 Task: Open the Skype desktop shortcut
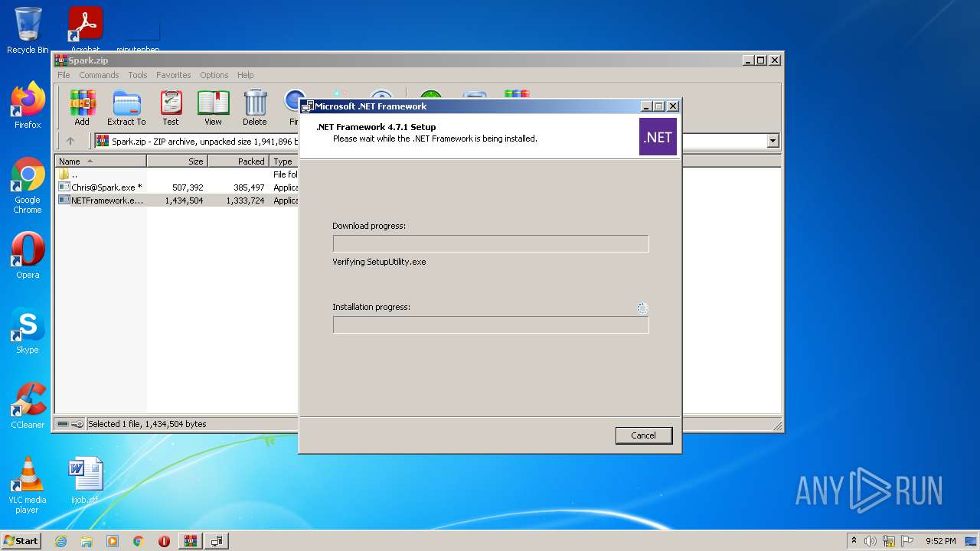pos(28,331)
